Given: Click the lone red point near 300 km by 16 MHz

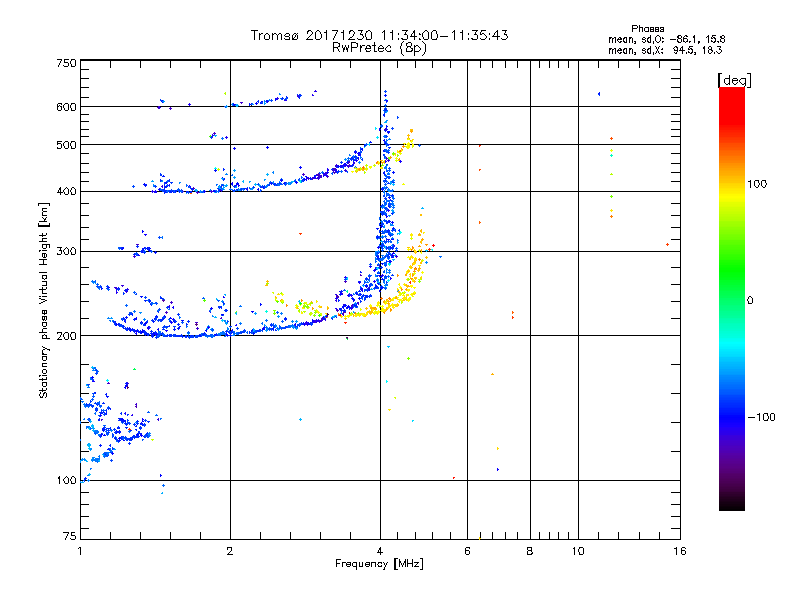Looking at the screenshot, I should click(667, 244).
